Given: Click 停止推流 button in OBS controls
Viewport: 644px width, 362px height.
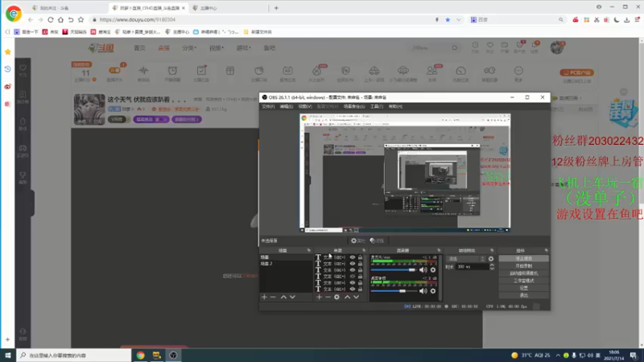Looking at the screenshot, I should (x=524, y=258).
